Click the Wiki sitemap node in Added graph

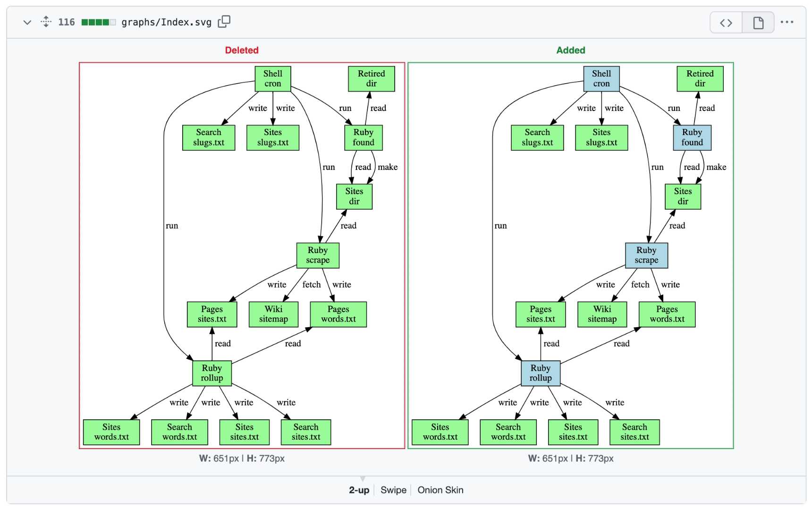click(602, 314)
